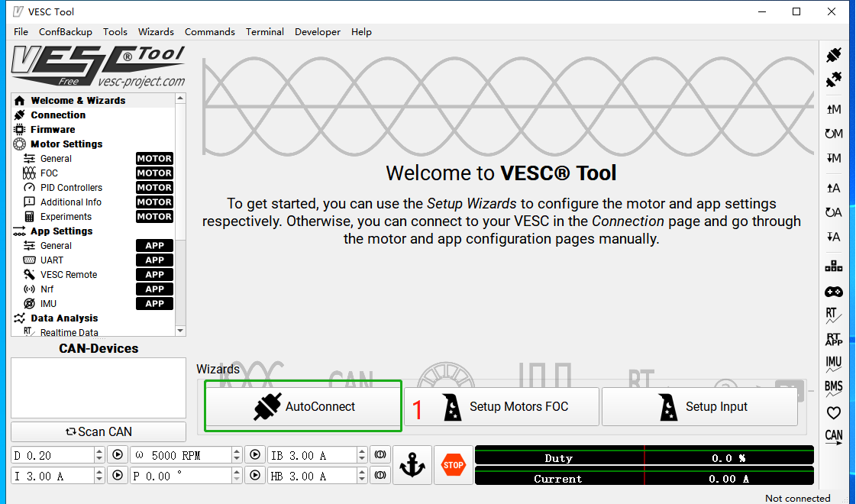Open Experiments motor page
856x504 pixels.
click(93, 217)
